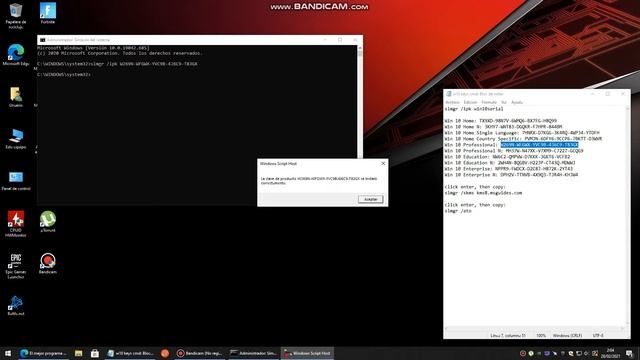Click the 'Win 10 Enterprise:' key line
Image resolution: width=640 pixels, height=360 pixels.
coord(509,169)
